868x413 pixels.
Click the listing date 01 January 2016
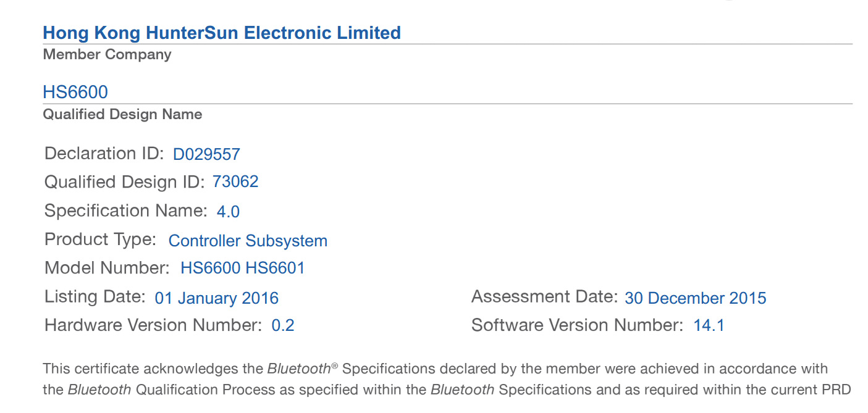pos(216,299)
